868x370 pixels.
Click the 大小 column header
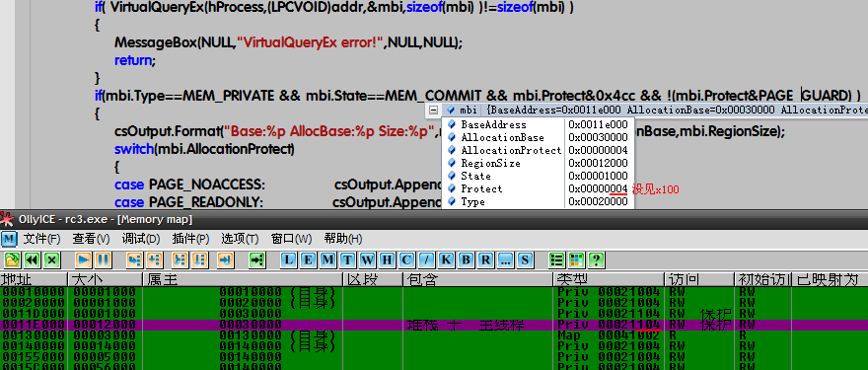(106, 279)
